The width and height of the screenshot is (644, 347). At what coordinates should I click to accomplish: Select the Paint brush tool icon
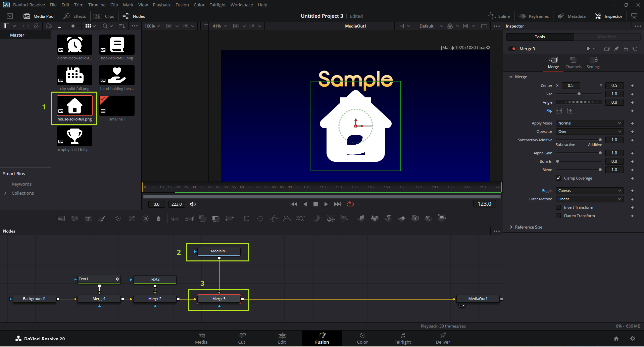click(101, 218)
